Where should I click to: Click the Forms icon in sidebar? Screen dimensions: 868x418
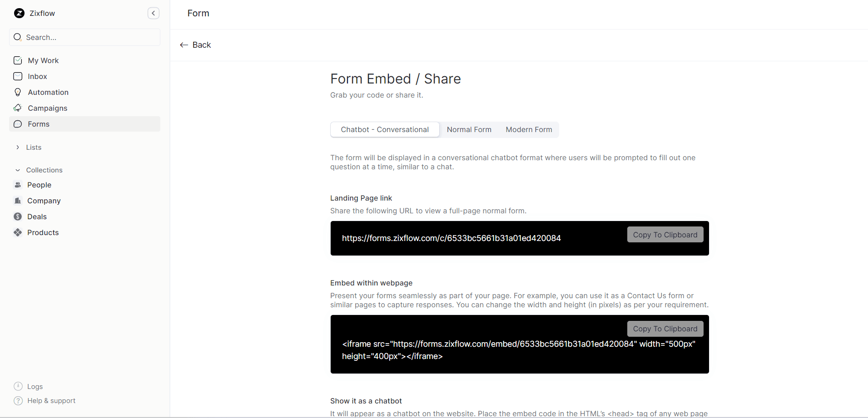18,124
